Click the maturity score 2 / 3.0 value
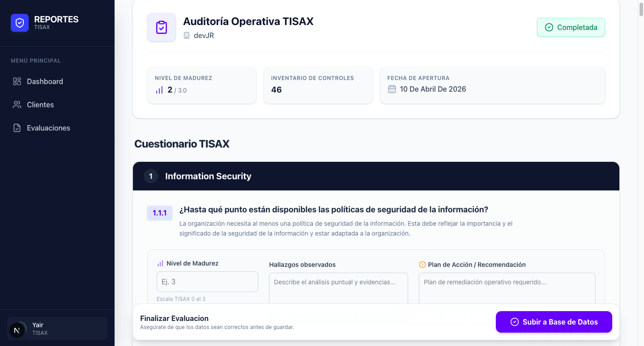 pyautogui.click(x=177, y=90)
